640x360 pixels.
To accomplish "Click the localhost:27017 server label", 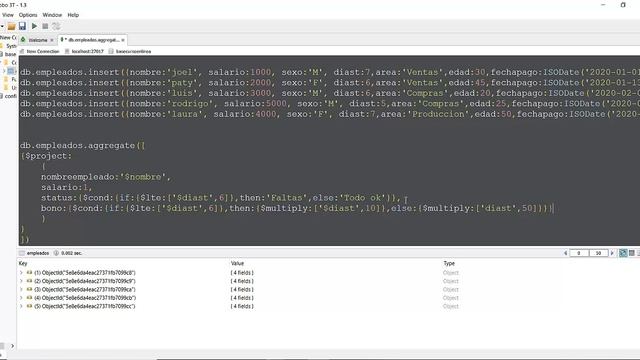I will (87, 51).
